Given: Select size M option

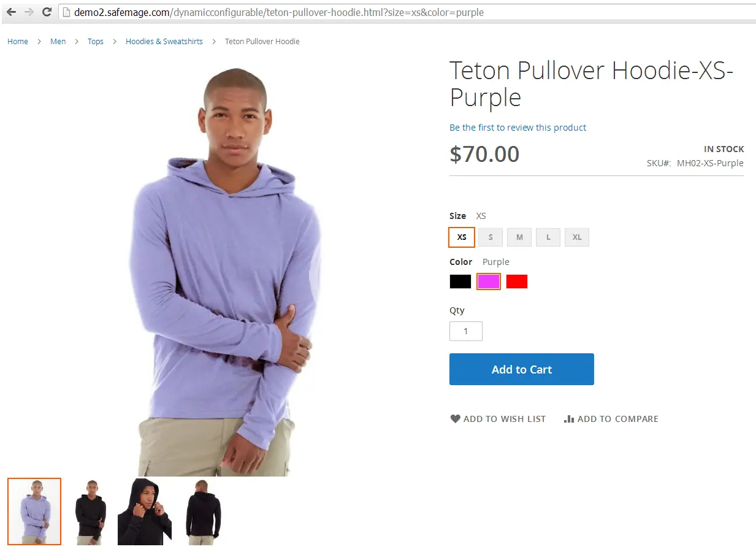Looking at the screenshot, I should click(x=519, y=237).
